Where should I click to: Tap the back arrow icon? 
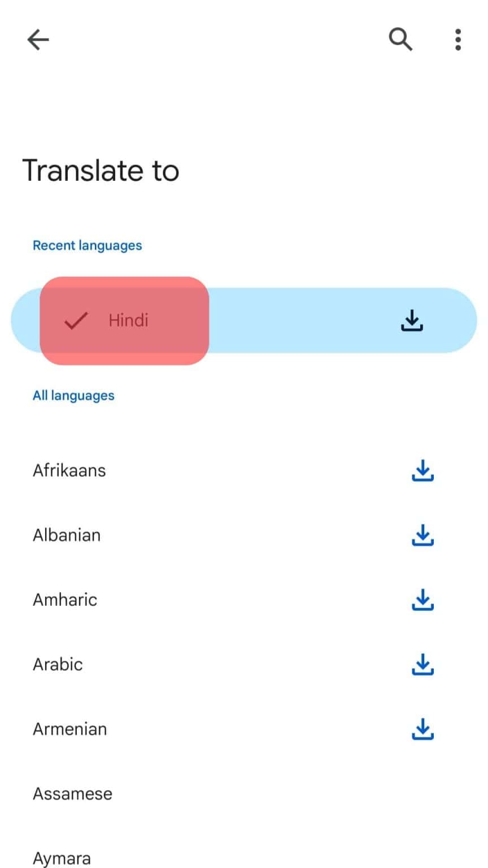coord(38,40)
